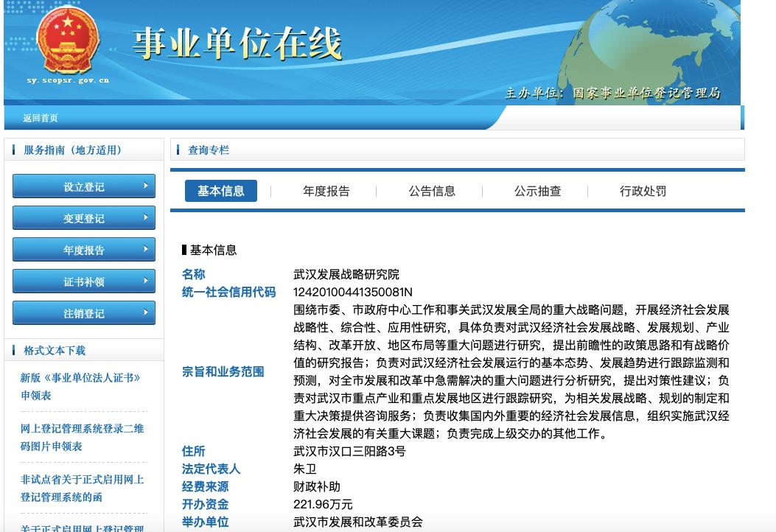Click the 设立登记 button
776x532 pixels.
coord(83,186)
